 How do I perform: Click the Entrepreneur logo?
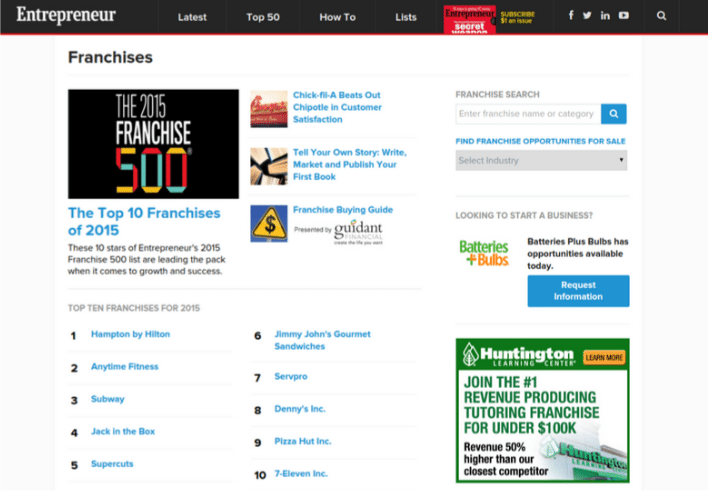point(66,15)
